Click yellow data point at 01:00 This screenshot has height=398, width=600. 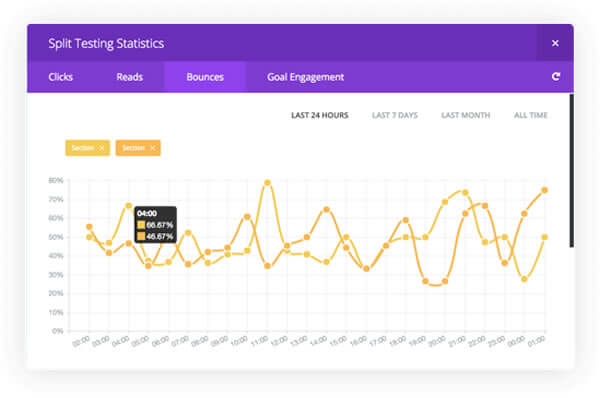(545, 237)
